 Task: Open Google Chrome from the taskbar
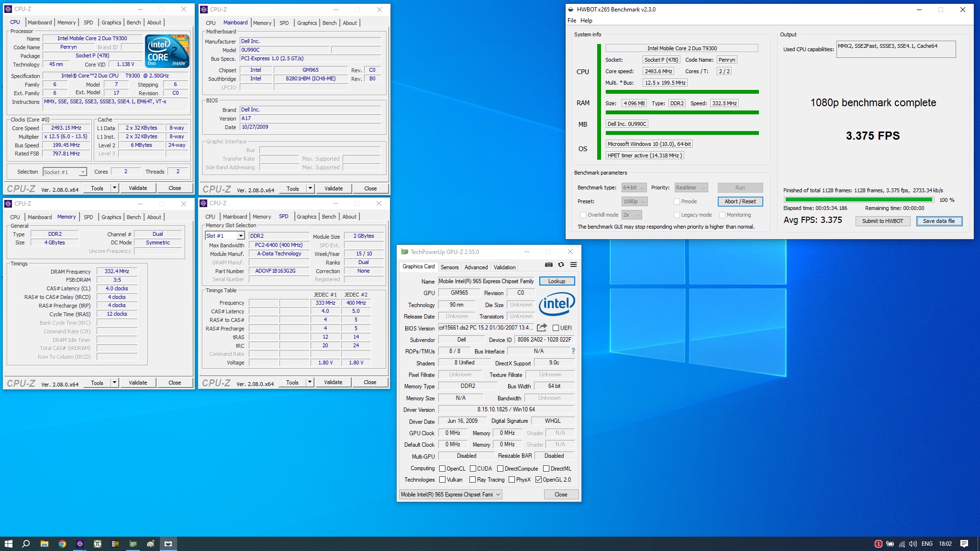[62, 544]
